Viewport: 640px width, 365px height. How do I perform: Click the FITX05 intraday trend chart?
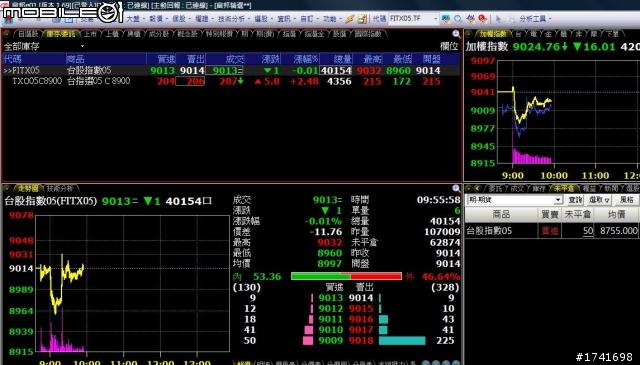coord(132,283)
